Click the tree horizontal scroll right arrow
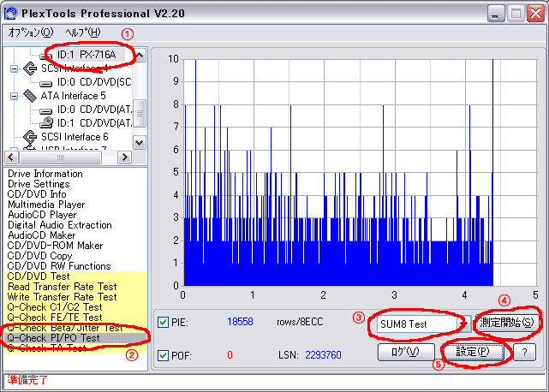This screenshot has width=549, height=392. tap(124, 157)
